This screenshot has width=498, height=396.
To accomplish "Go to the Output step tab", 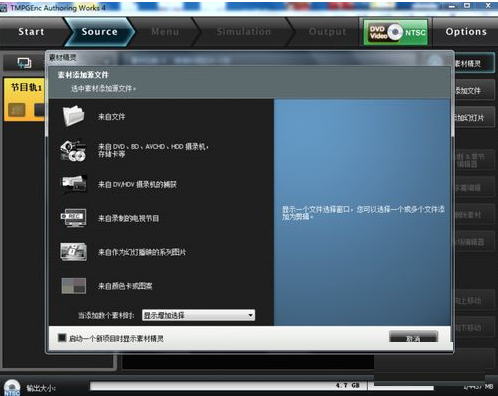I will pyautogui.click(x=327, y=32).
